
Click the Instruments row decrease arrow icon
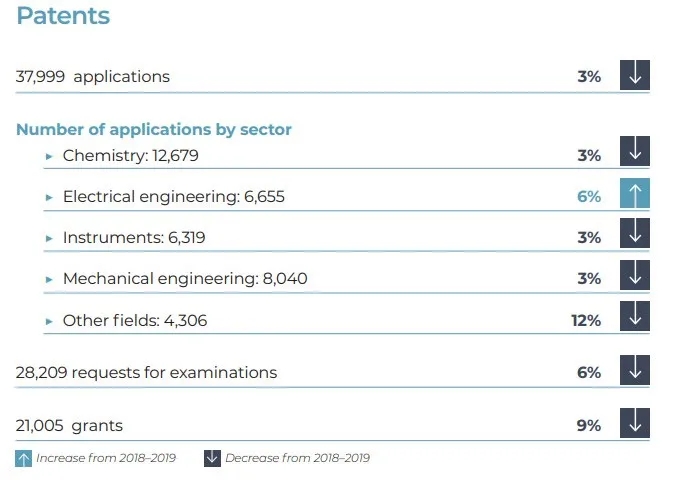pyautogui.click(x=635, y=234)
